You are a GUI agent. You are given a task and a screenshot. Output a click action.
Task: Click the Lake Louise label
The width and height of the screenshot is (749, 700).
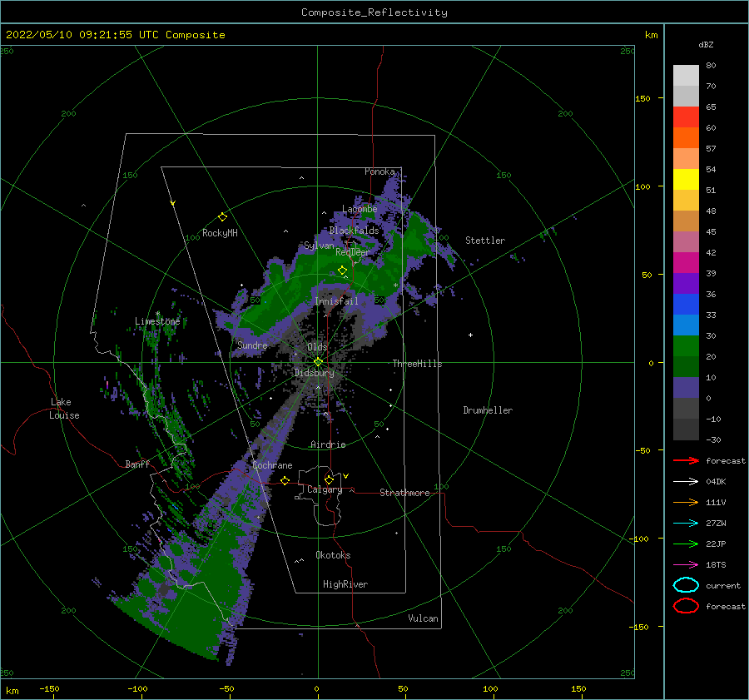pos(64,409)
